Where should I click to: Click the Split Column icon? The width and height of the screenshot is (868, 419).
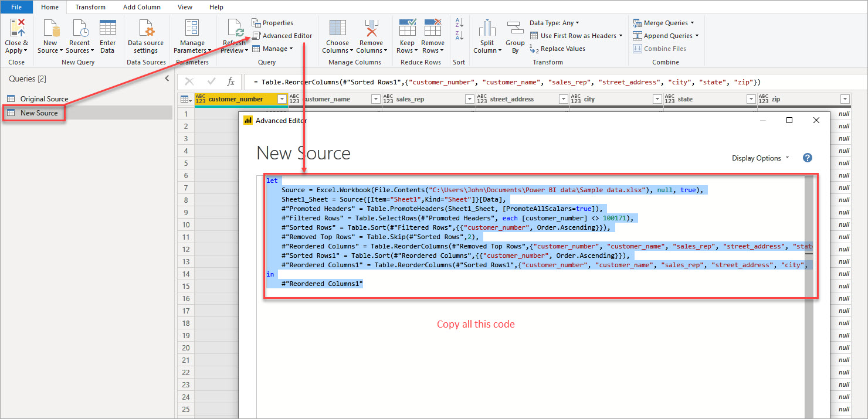pos(487,28)
